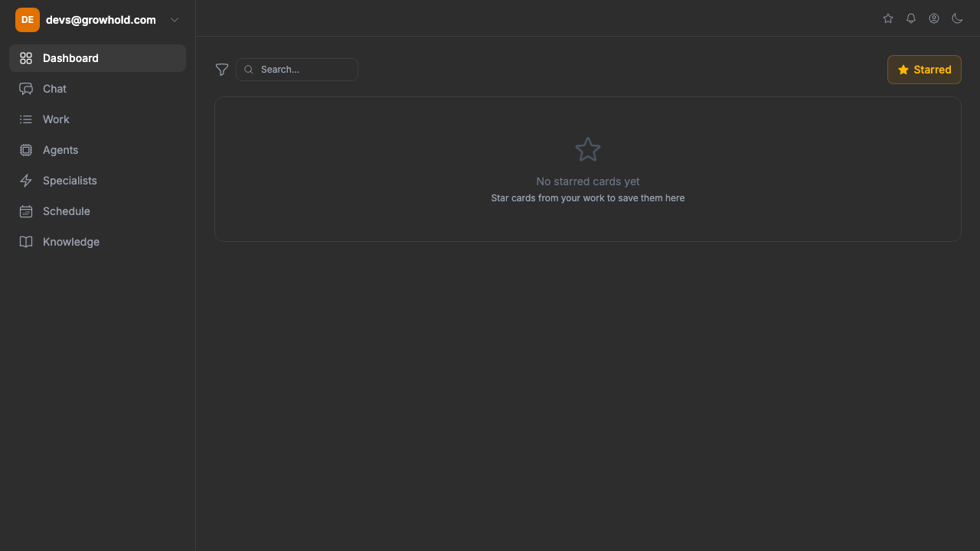Open the user profile icon

tap(934, 18)
